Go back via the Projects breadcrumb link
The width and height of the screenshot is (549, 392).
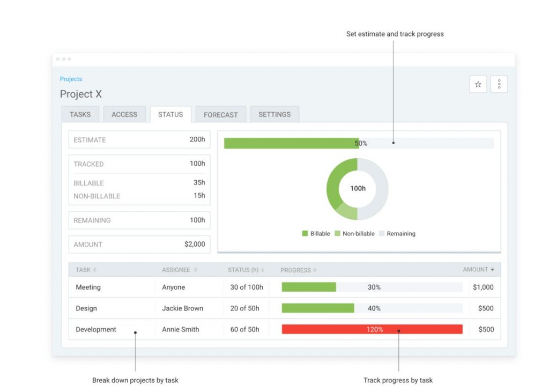[71, 79]
